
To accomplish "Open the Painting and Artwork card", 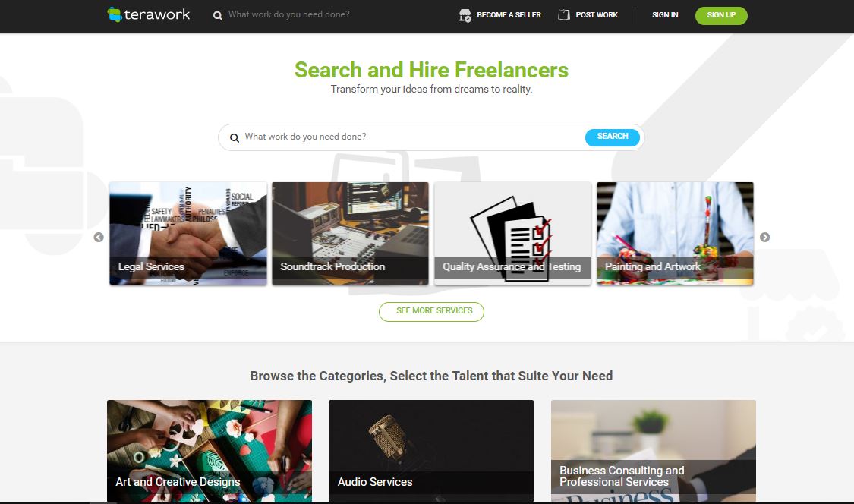I will pos(675,233).
